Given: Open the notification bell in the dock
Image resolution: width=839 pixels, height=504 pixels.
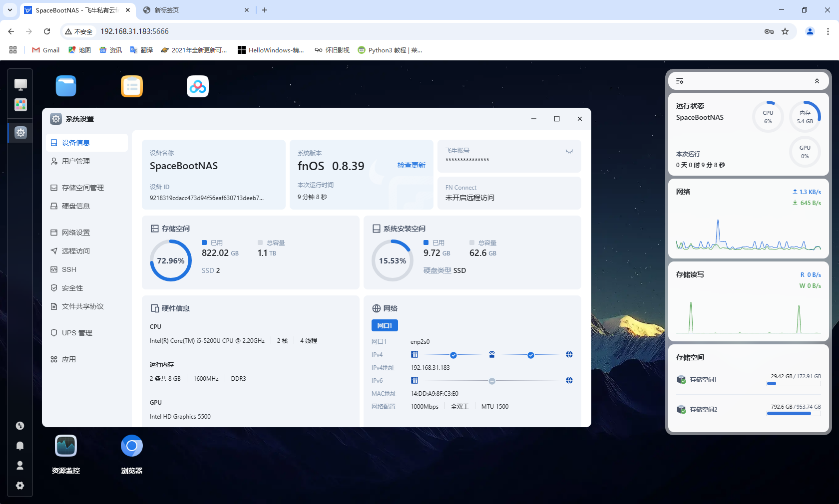Looking at the screenshot, I should [x=20, y=446].
